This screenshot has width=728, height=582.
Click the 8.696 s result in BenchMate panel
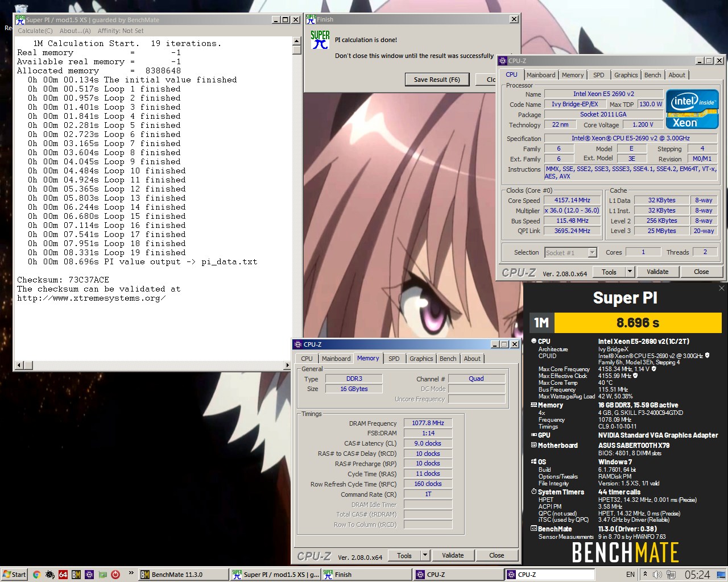(x=638, y=323)
